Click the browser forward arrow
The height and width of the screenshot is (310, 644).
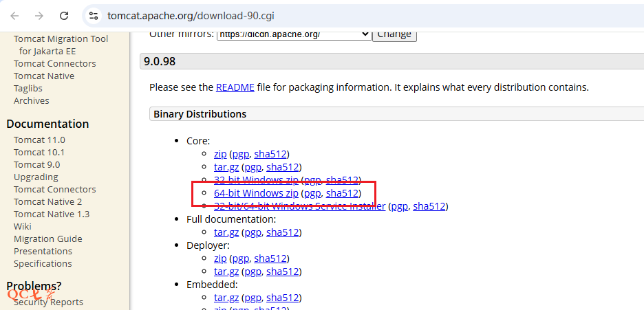39,15
